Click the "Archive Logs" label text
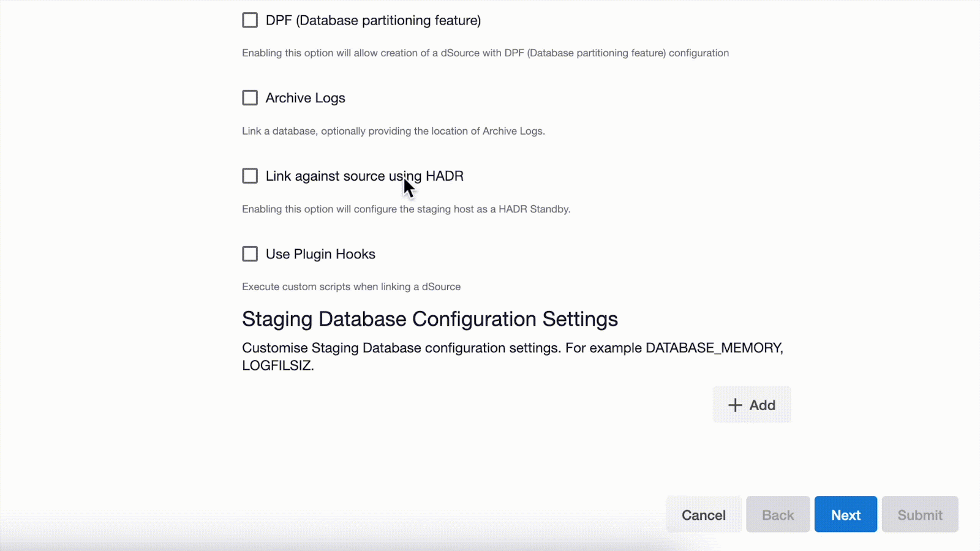Viewport: 980px width, 551px height. point(305,98)
